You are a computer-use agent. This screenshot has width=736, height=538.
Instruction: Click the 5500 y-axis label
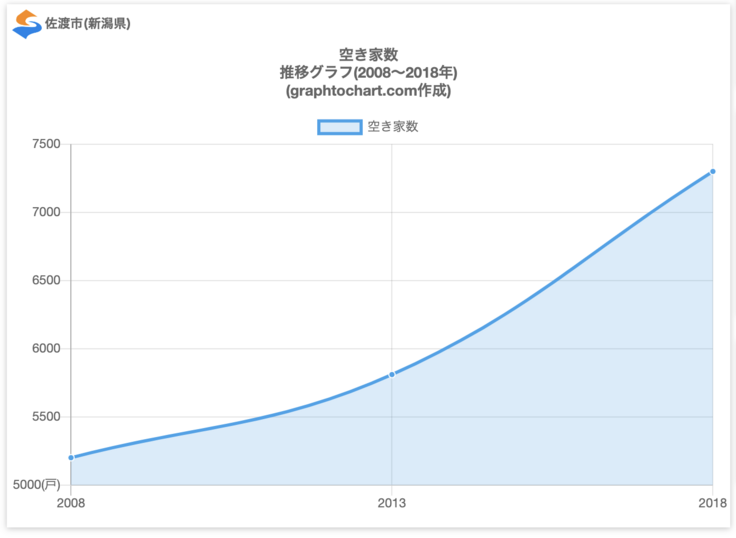point(46,417)
